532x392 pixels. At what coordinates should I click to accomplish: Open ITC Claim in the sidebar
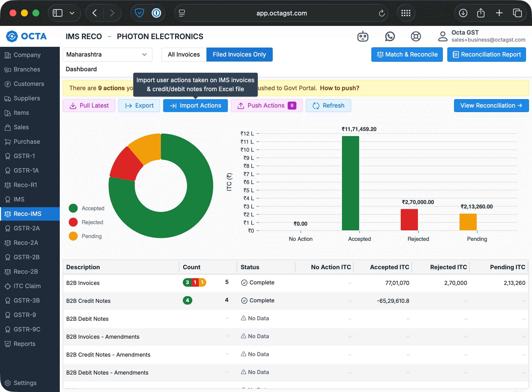click(27, 286)
